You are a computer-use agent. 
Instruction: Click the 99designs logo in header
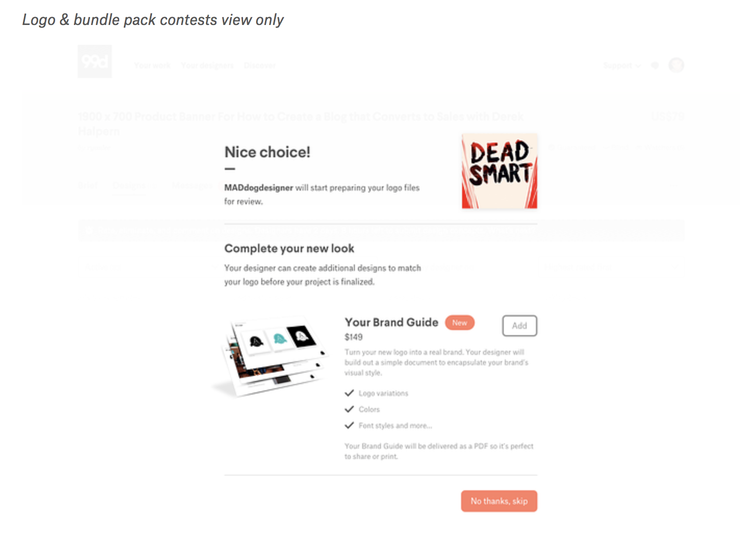(x=95, y=61)
